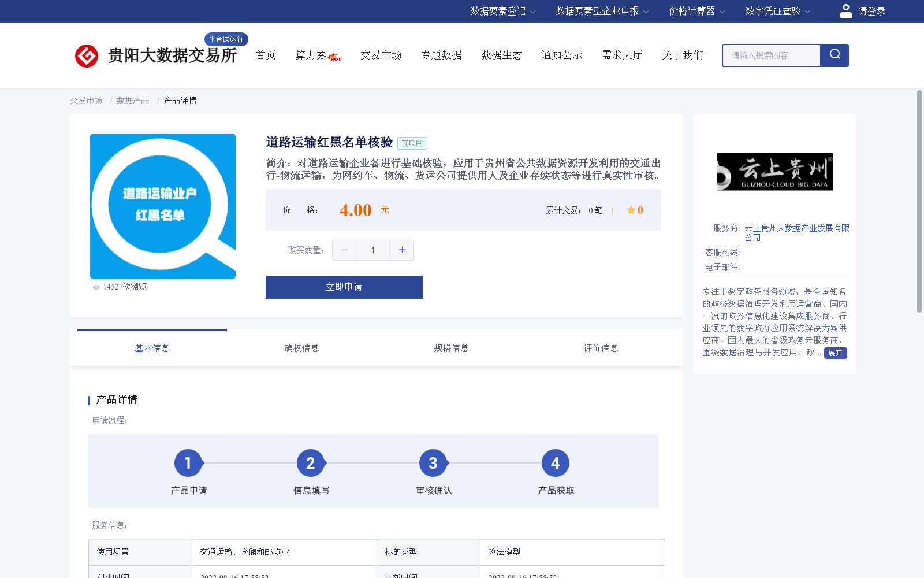
Task: Click 数据产品 breadcrumb link
Action: click(x=133, y=101)
